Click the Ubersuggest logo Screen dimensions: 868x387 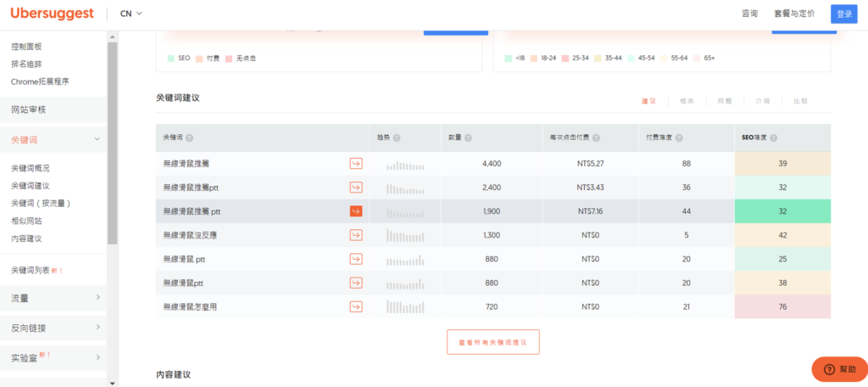click(52, 14)
